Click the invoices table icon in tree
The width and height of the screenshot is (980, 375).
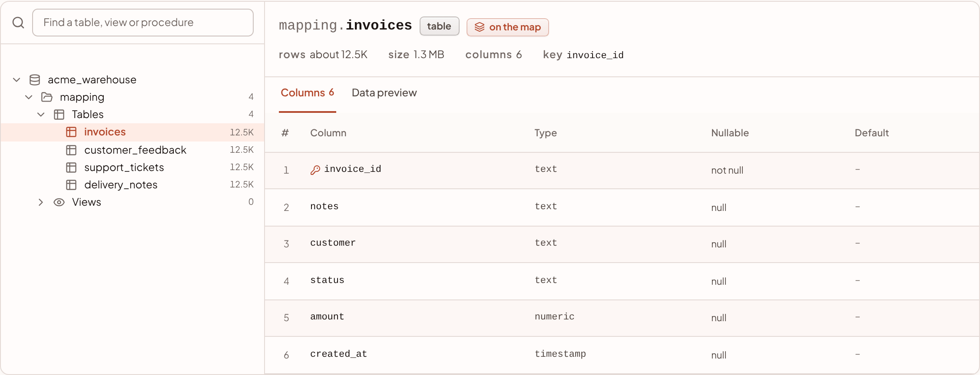click(71, 132)
